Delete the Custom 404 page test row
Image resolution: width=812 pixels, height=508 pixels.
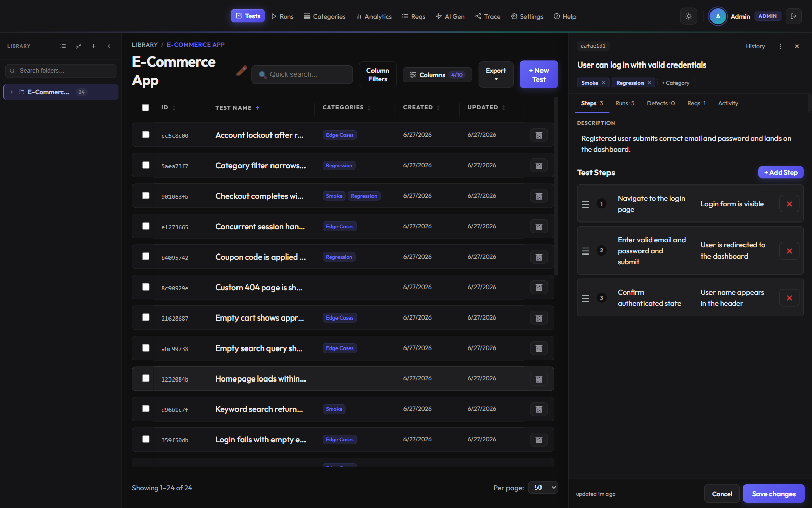coord(539,288)
